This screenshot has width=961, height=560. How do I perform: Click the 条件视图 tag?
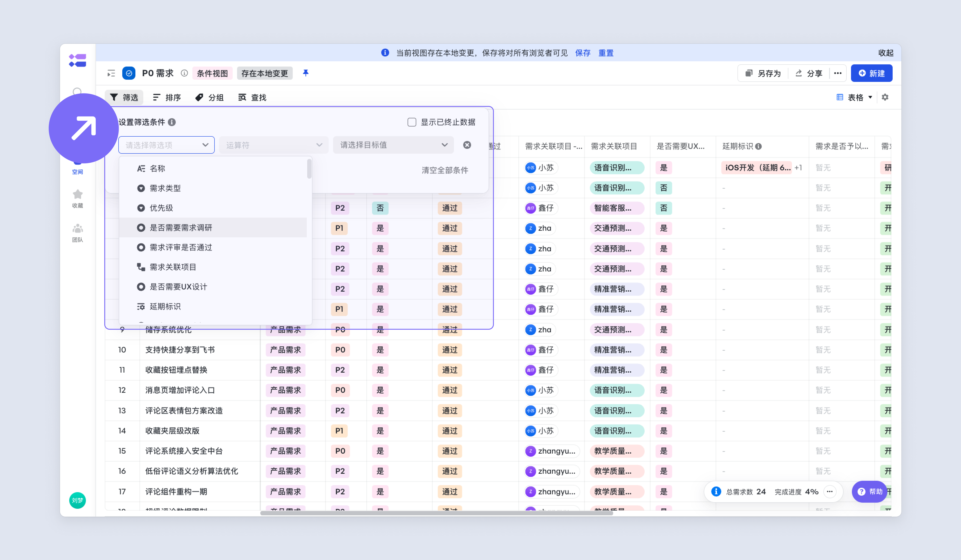[212, 73]
